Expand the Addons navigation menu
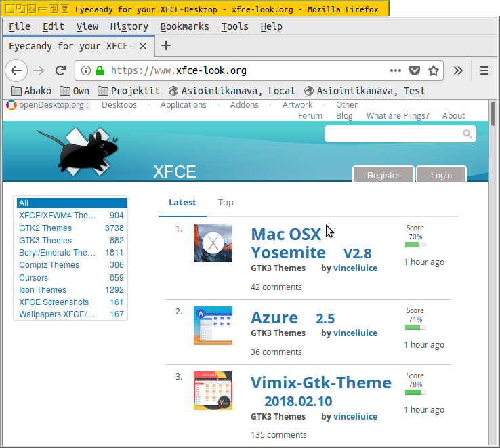The width and height of the screenshot is (500, 448). point(245,105)
